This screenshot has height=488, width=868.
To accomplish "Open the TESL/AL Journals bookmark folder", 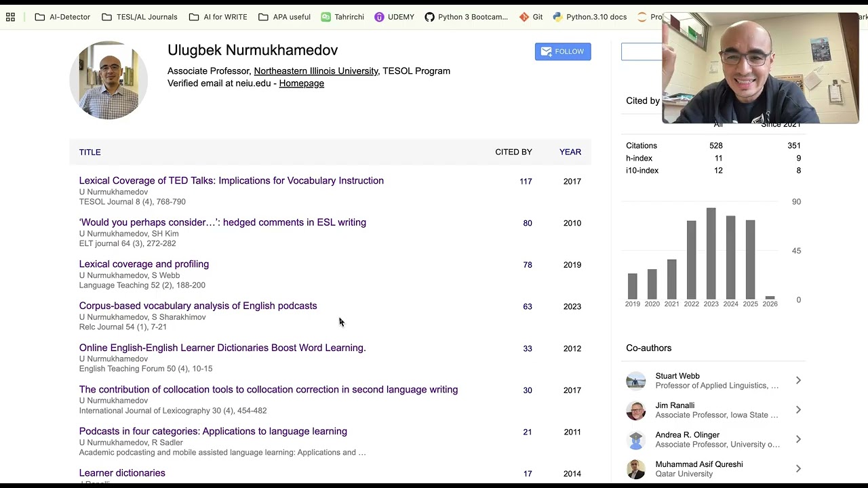I will [140, 17].
